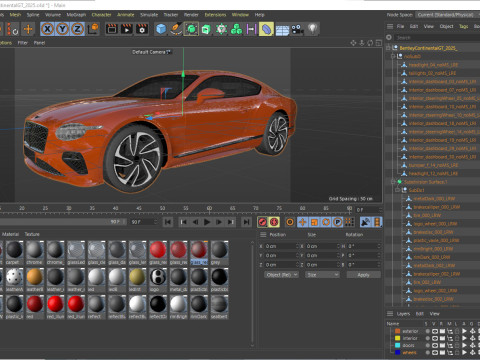
Task: Click the green Volume Builder gear icon
Action: click(221, 29)
